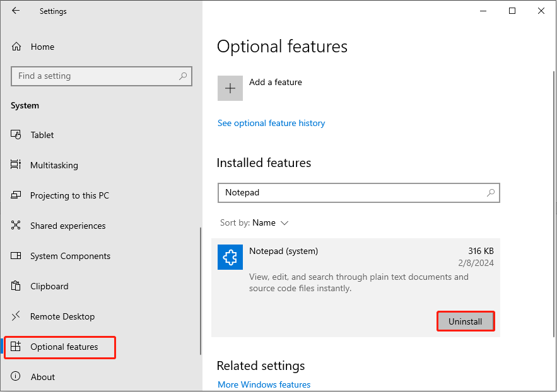Image resolution: width=557 pixels, height=392 pixels.
Task: Click the System Components icon
Action: tap(16, 256)
